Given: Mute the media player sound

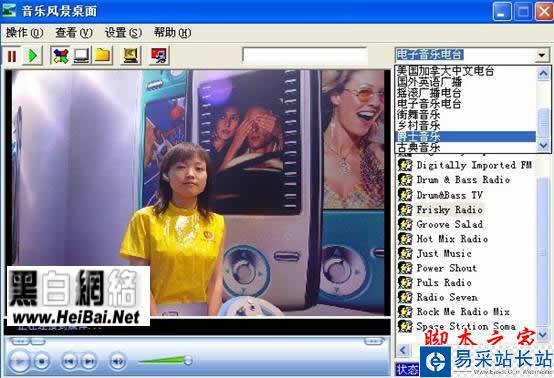Looking at the screenshot, I should 118,361.
